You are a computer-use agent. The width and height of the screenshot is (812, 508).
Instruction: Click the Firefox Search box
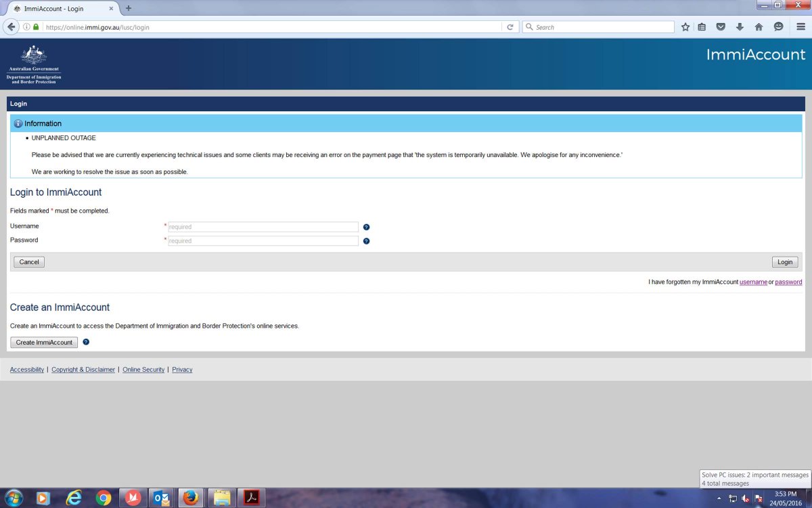coord(599,27)
